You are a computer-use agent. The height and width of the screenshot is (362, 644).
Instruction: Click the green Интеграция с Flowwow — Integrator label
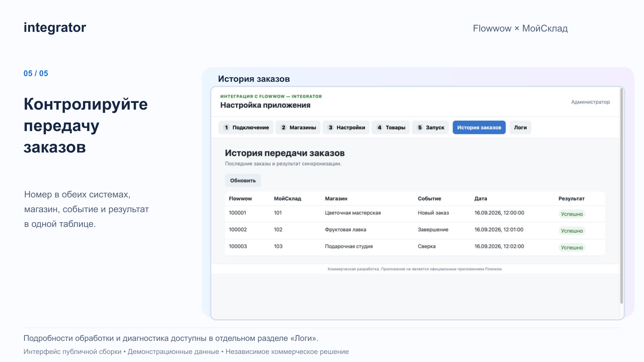(x=271, y=96)
